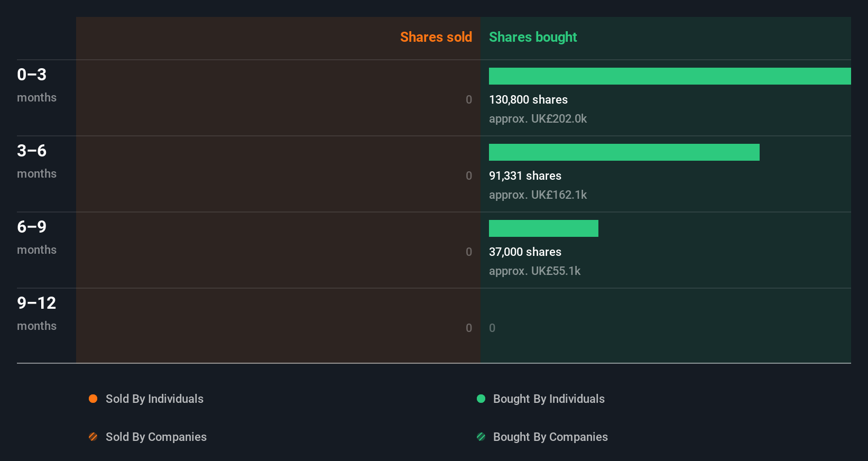The height and width of the screenshot is (461, 868).
Task: Select the 9–12 months row label
Action: click(x=36, y=303)
